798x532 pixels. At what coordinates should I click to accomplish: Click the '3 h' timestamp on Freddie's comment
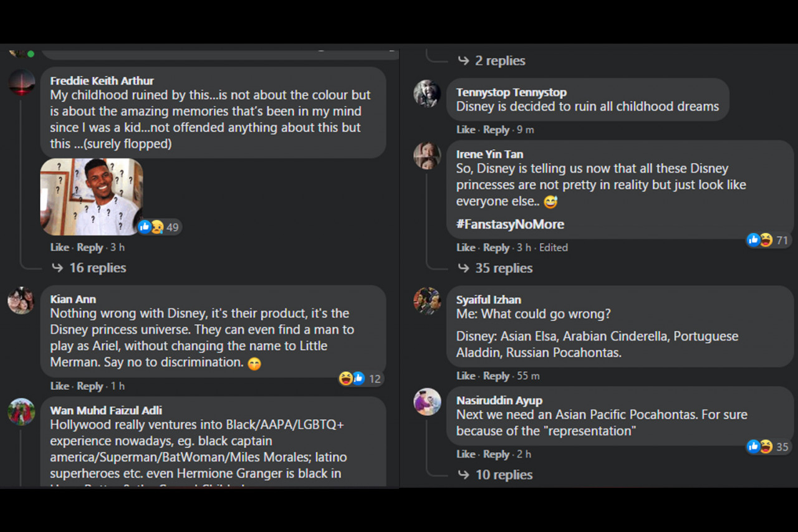tap(117, 247)
